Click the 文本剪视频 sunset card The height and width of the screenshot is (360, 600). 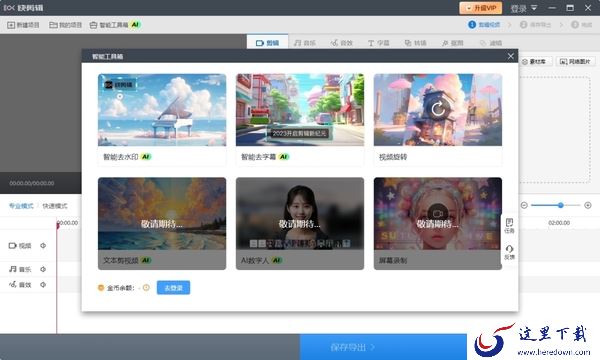point(162,223)
